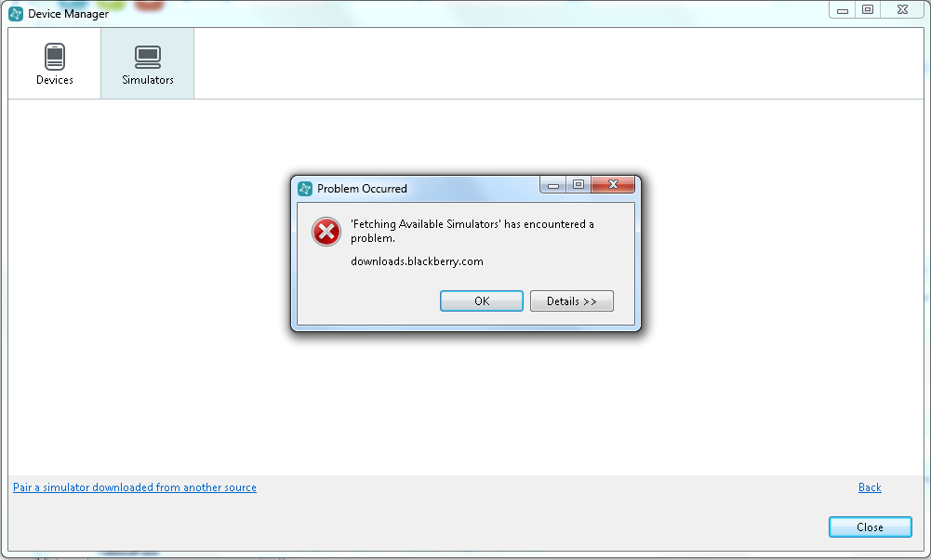This screenshot has height=560, width=931.
Task: Click the red error X icon
Action: click(326, 232)
